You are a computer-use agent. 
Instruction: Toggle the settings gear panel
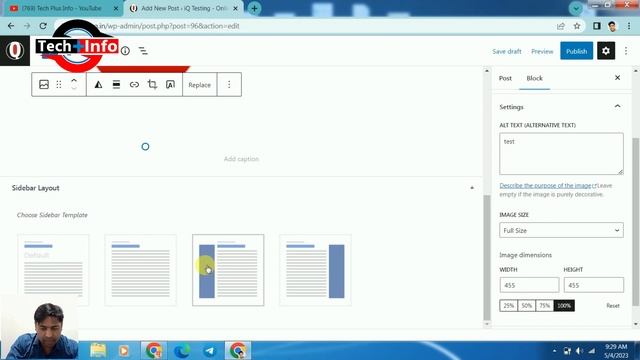606,51
